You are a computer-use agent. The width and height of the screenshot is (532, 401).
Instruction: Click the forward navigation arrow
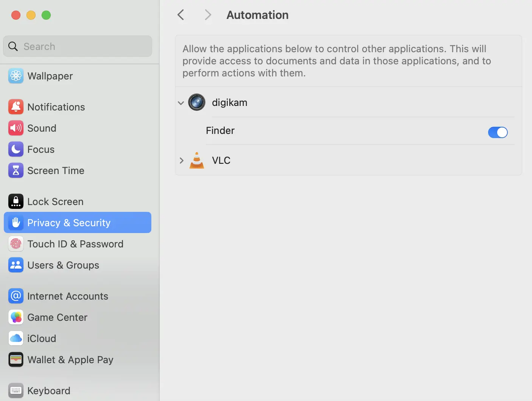click(x=208, y=15)
